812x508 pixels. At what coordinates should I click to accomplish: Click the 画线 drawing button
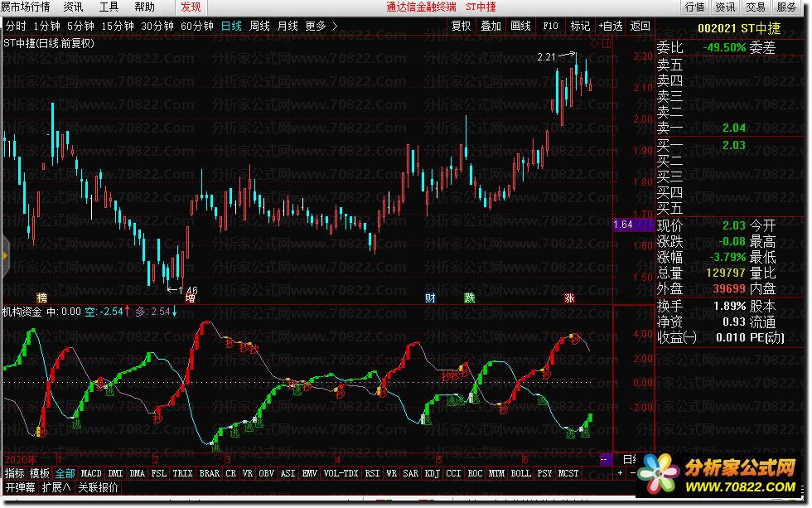520,26
